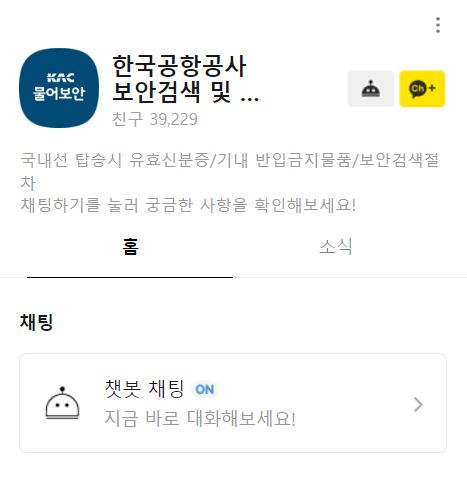Add the channel with yellow Ch+ button
This screenshot has height=481, width=467.
click(x=422, y=89)
